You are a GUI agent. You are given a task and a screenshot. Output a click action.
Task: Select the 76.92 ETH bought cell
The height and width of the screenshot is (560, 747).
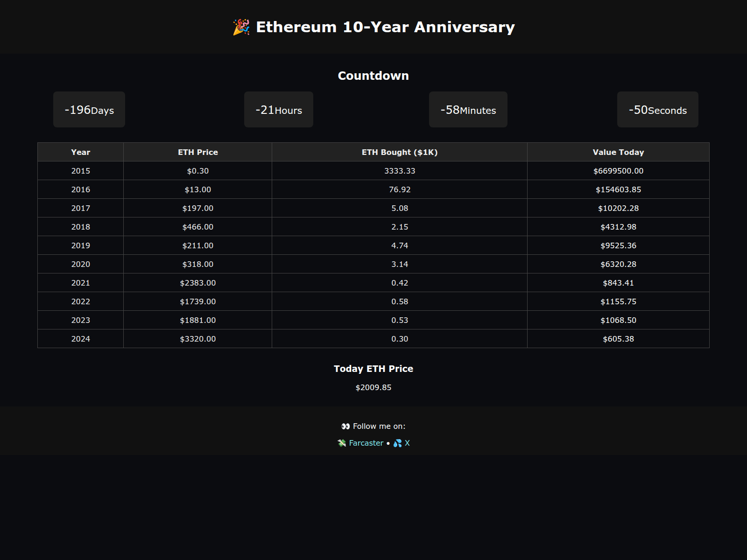coord(400,189)
